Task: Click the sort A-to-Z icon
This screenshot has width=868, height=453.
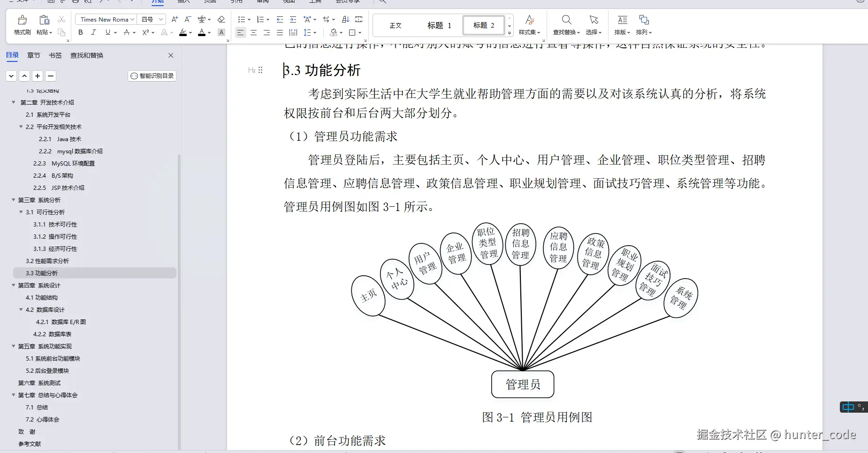Action: (346, 19)
